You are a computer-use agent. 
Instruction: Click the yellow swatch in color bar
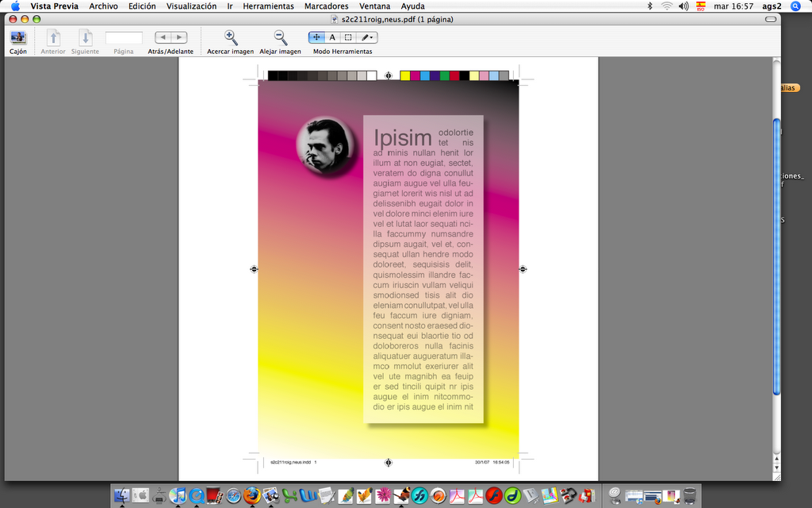(405, 75)
